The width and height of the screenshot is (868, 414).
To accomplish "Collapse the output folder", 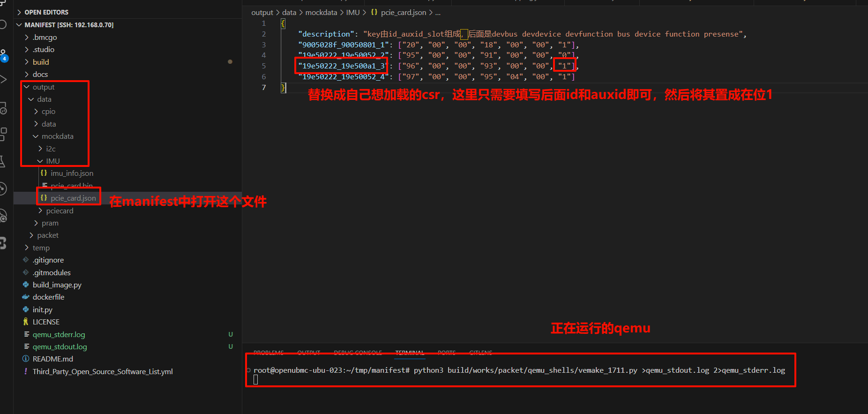I will (x=43, y=87).
